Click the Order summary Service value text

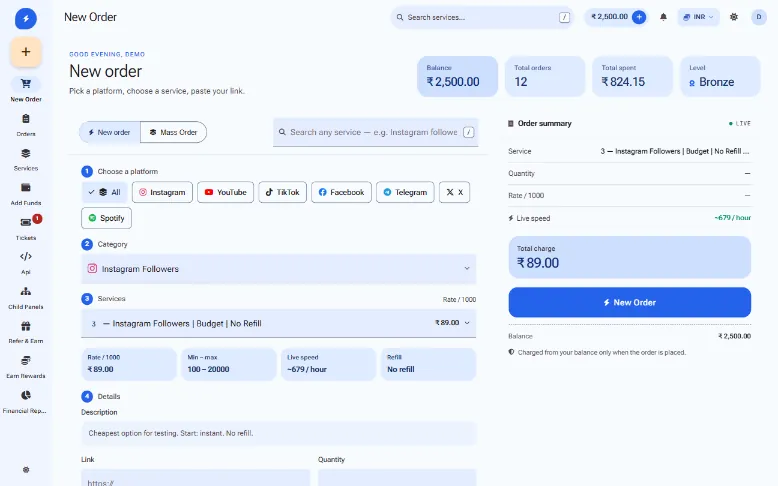(675, 151)
